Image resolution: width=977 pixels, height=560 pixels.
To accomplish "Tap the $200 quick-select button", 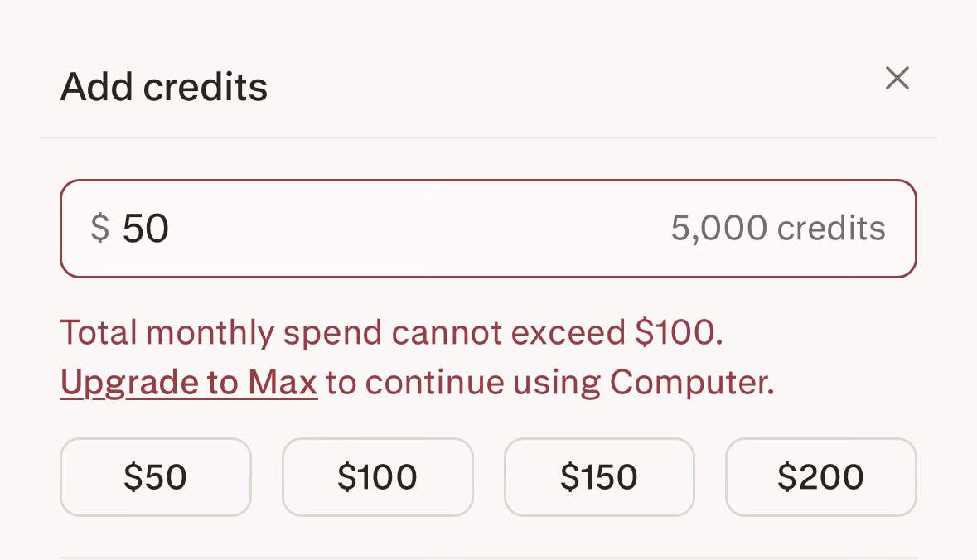I will click(821, 477).
